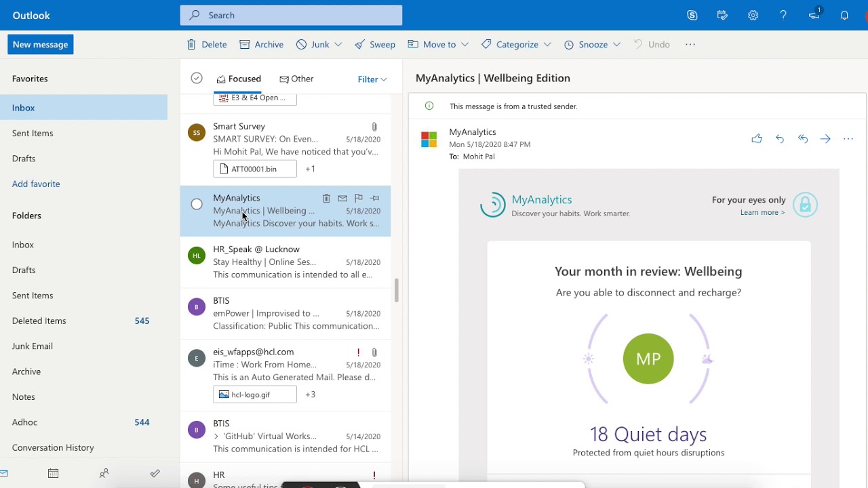Open Inbox under Favorites

coord(84,108)
